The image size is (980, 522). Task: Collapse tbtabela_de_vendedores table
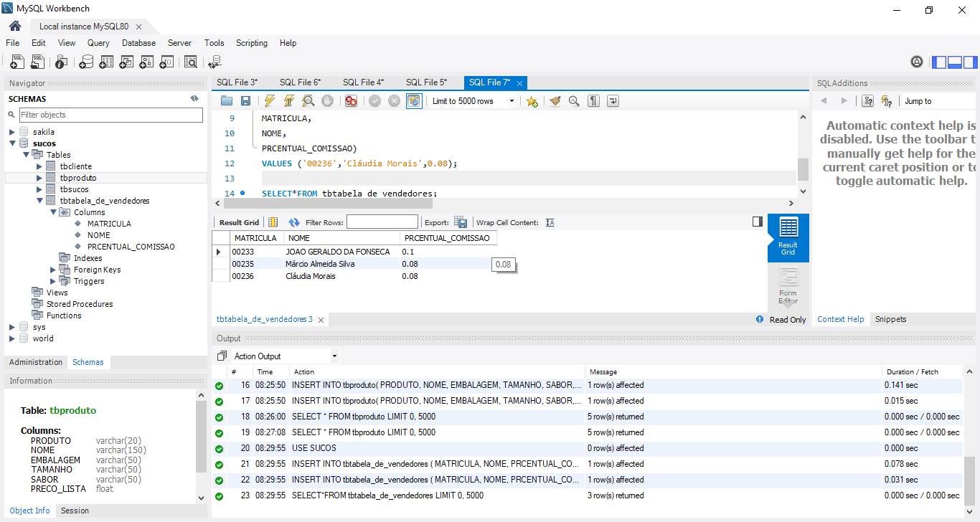[x=39, y=201]
